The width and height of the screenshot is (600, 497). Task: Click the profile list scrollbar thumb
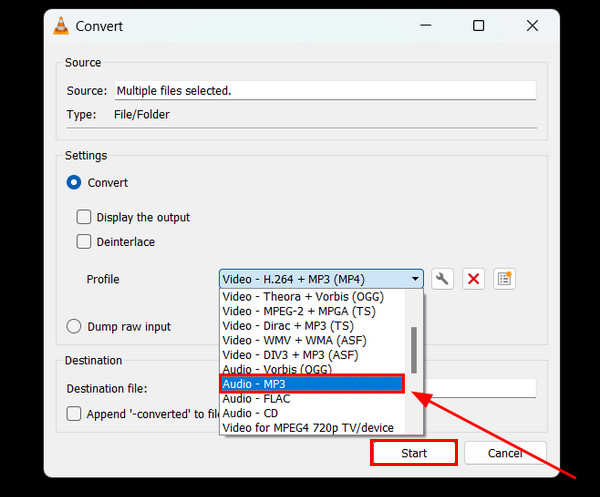pos(414,350)
